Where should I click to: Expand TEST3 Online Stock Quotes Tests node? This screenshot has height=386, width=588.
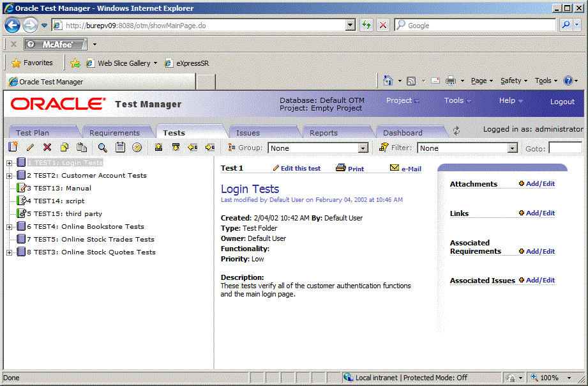click(10, 252)
